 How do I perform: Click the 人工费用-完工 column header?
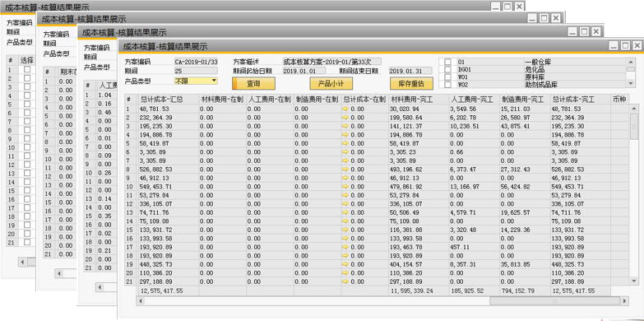(474, 99)
